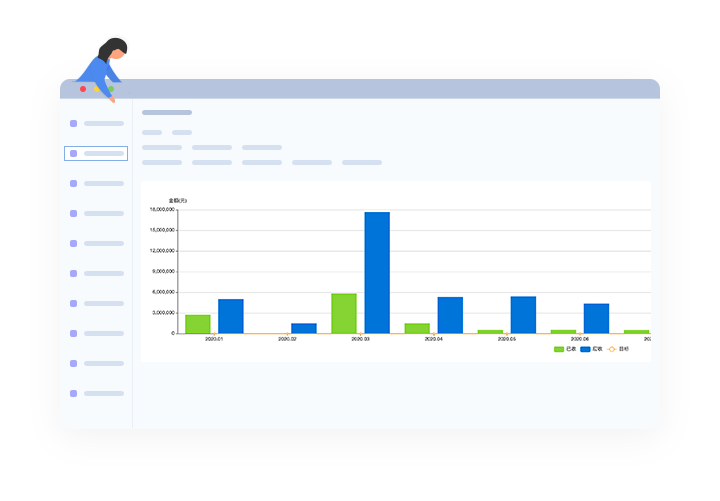Click the green bar for 2020.03
720x501 pixels.
(x=344, y=314)
